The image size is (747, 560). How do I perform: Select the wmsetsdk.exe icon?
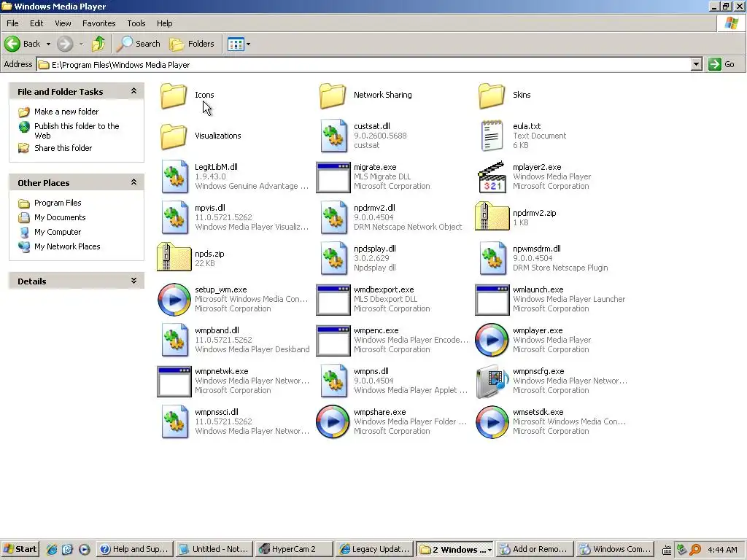492,422
